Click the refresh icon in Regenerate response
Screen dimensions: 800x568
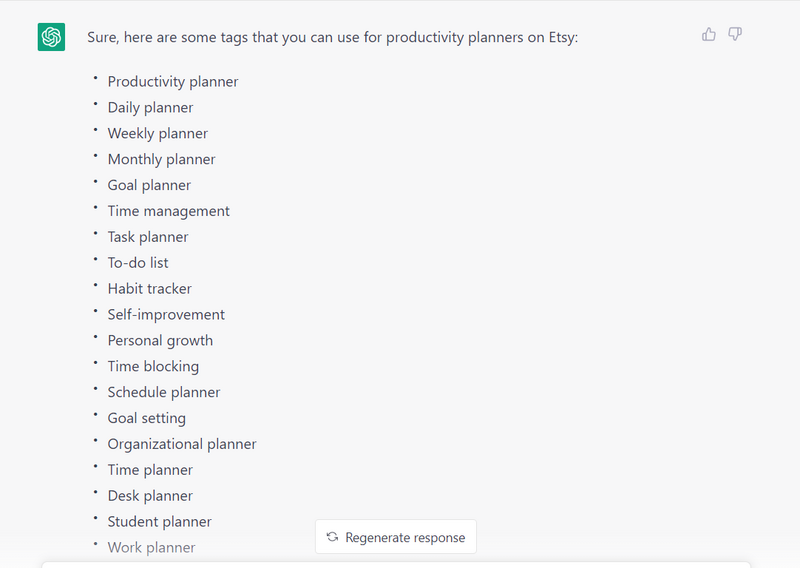(332, 537)
